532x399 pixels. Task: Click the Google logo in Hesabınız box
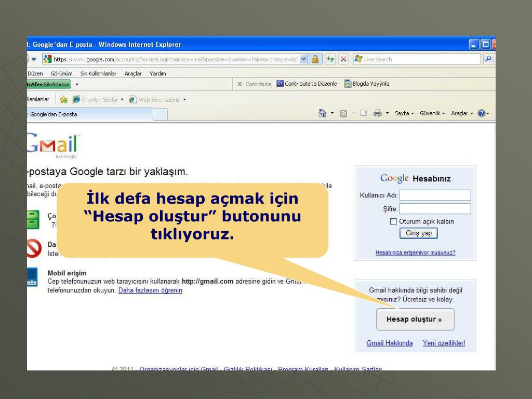[394, 178]
